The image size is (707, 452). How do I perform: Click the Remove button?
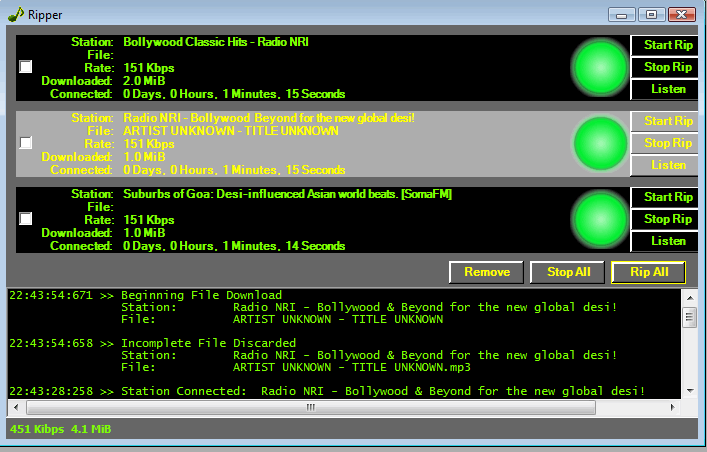click(x=487, y=272)
